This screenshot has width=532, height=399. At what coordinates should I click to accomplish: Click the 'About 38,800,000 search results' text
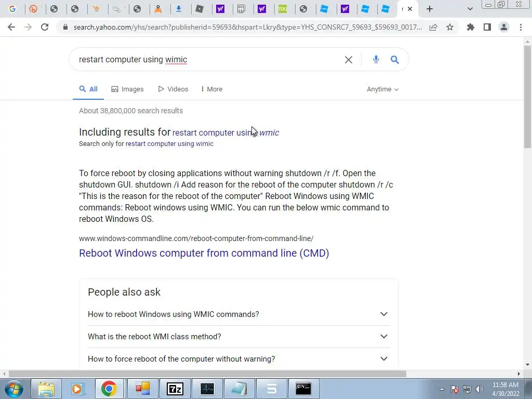130,111
